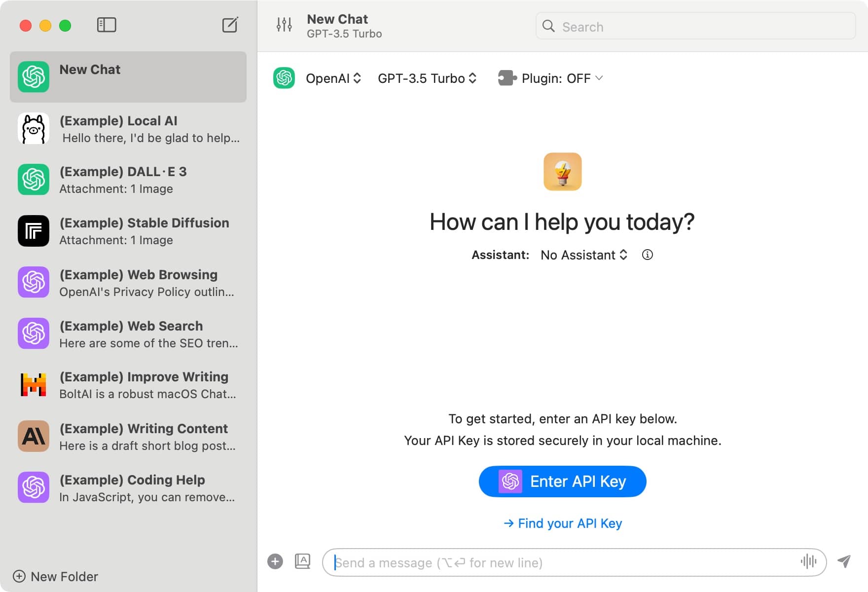Image resolution: width=868 pixels, height=592 pixels.
Task: Click the yellow minimize window button
Action: (x=45, y=25)
